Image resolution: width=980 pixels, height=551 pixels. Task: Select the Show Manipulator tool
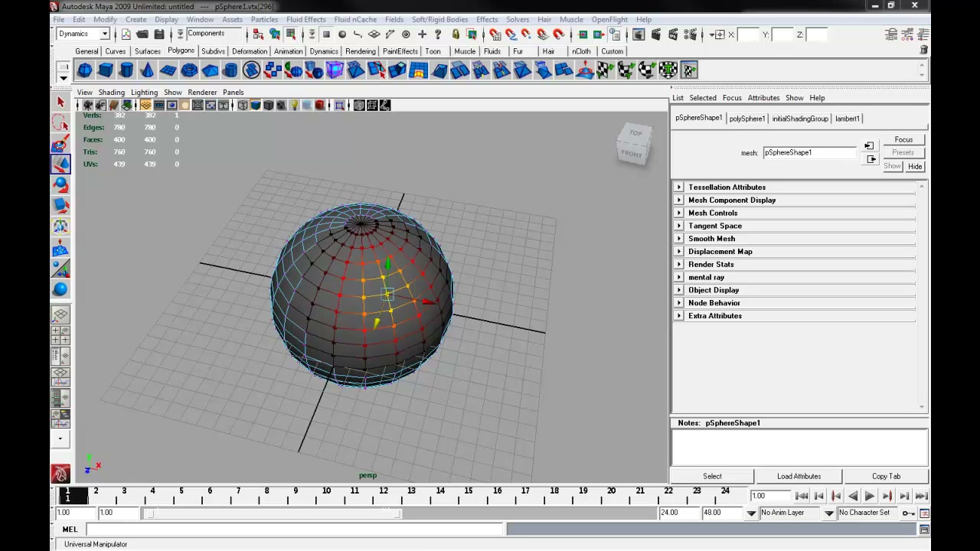point(60,269)
